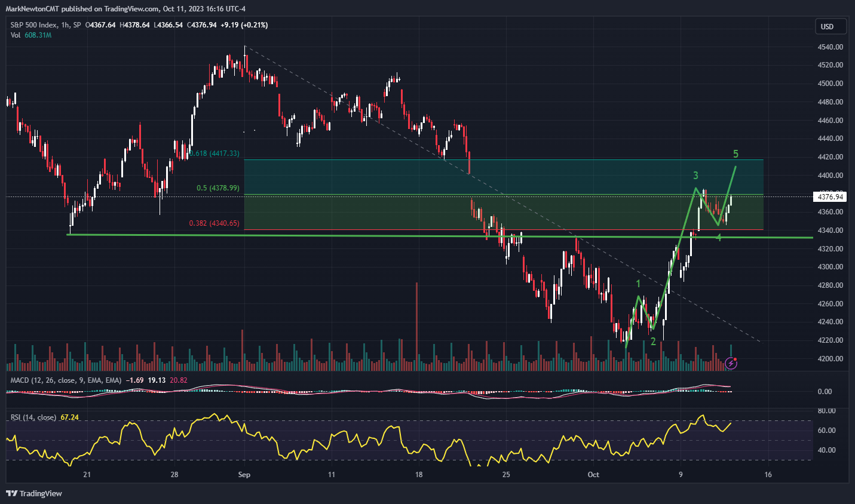
Task: Click the 4260.00 price axis label
Action: [x=831, y=303]
